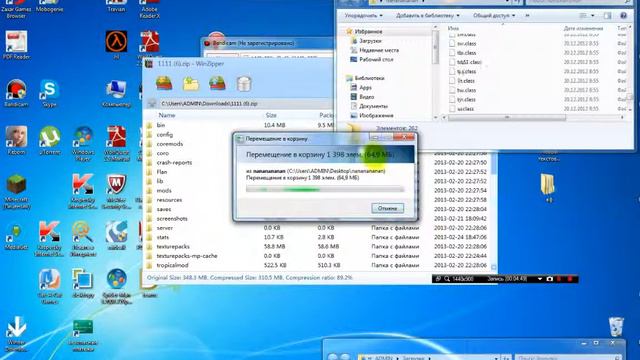Open the Minecraft grass block desktop icon
Screen dimensions: 640x360
pyautogui.click(x=16, y=191)
